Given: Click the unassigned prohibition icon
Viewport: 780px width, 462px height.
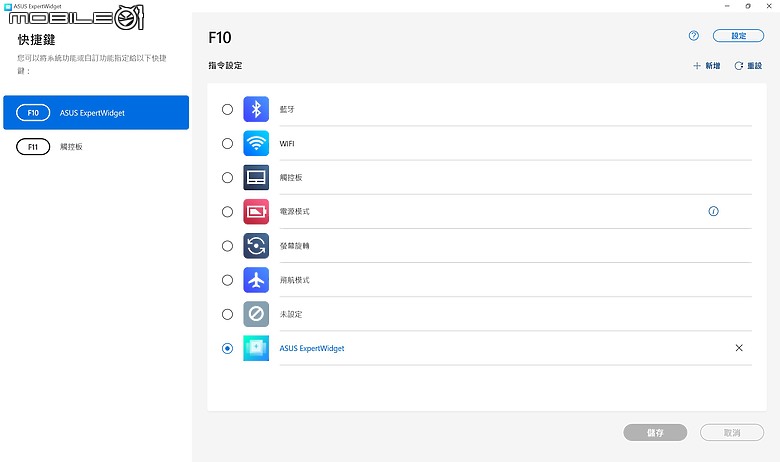Looking at the screenshot, I should click(256, 314).
